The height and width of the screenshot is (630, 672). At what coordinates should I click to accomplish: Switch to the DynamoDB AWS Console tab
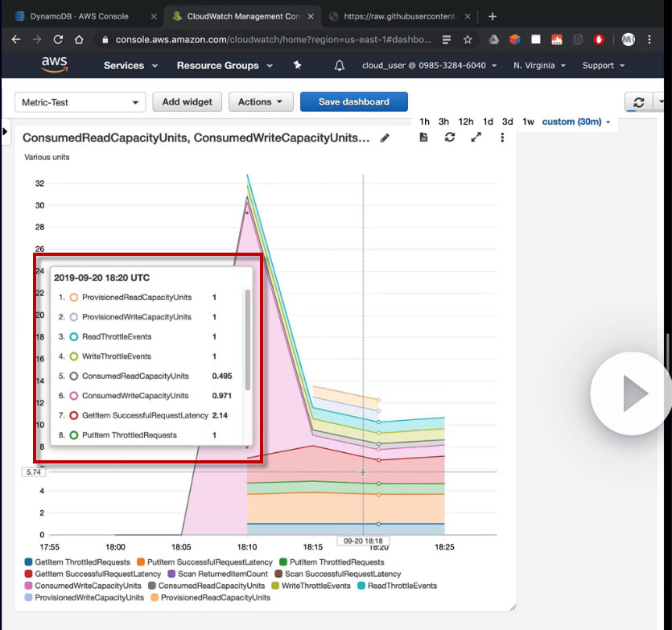click(x=79, y=16)
